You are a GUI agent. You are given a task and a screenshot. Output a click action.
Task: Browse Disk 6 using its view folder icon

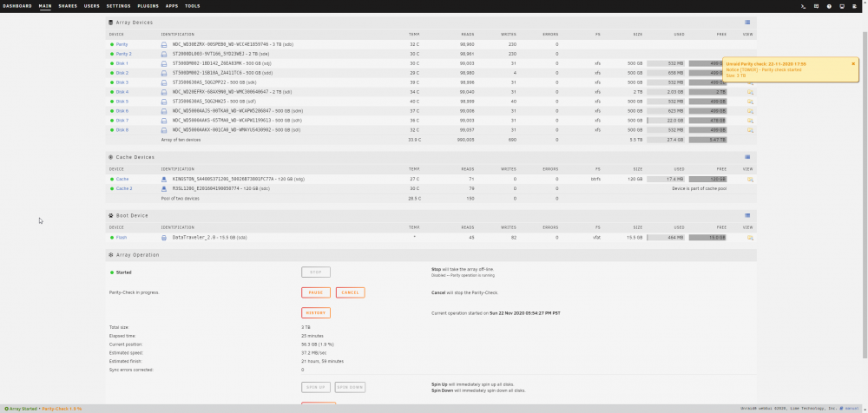tap(750, 111)
